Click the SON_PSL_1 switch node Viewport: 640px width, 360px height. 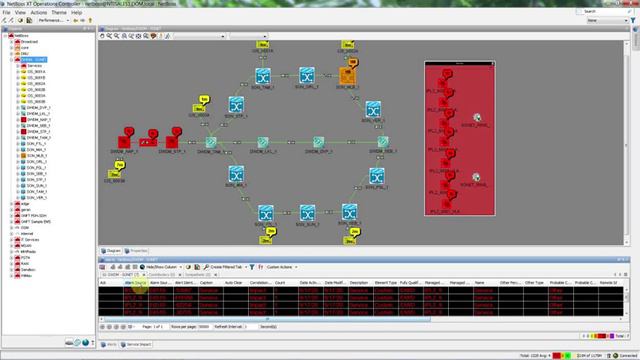(377, 176)
